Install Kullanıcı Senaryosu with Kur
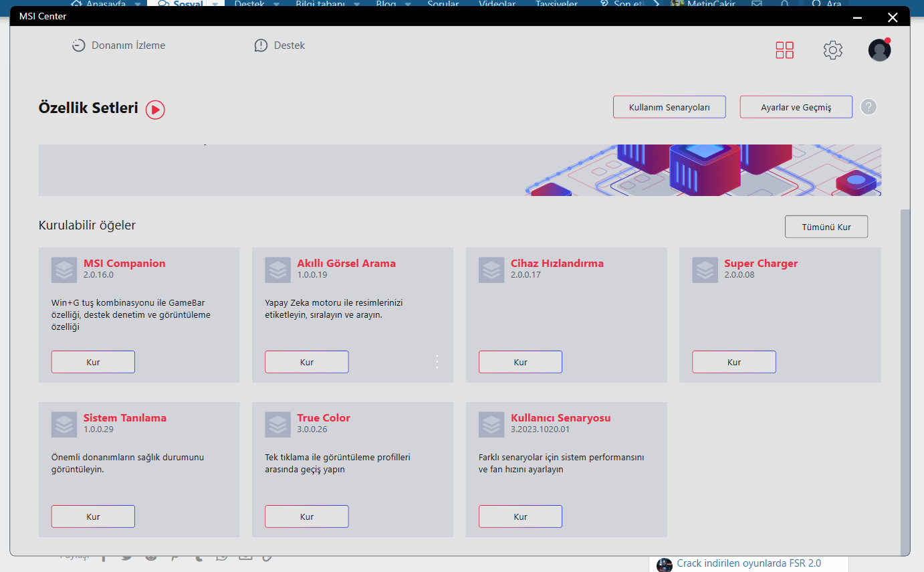This screenshot has width=924, height=572. click(x=520, y=516)
